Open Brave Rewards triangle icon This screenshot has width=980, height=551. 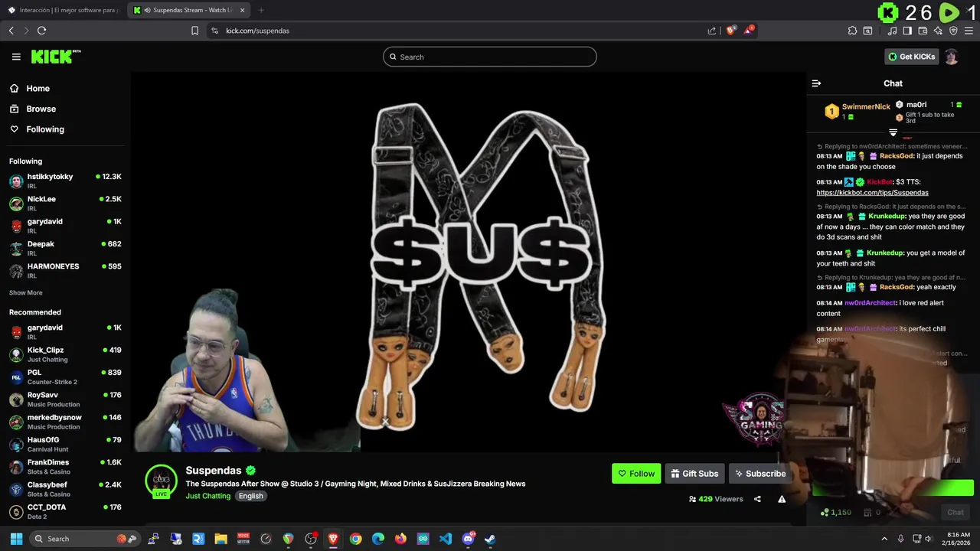pyautogui.click(x=749, y=31)
